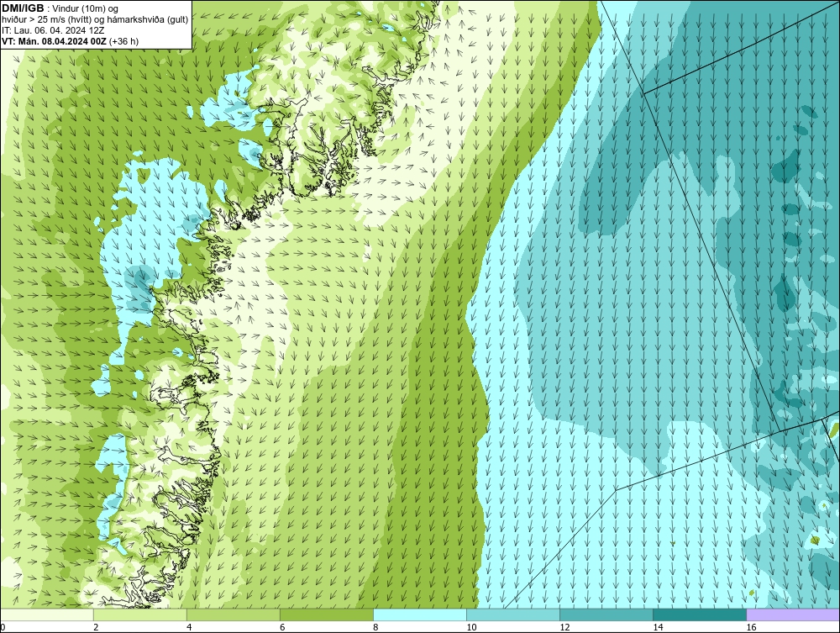The width and height of the screenshot is (840, 633).
Task: Click the 'DMI/IGB' title text
Action: [23, 8]
